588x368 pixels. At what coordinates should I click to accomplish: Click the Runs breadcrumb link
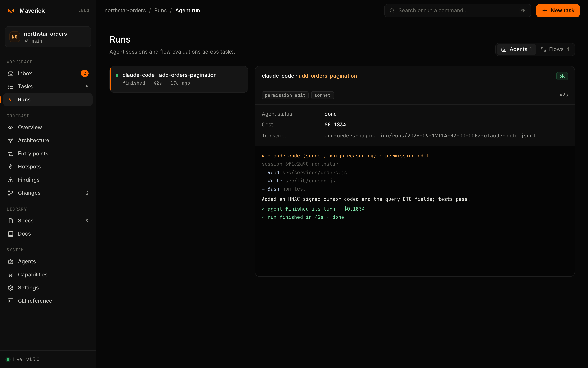160,10
